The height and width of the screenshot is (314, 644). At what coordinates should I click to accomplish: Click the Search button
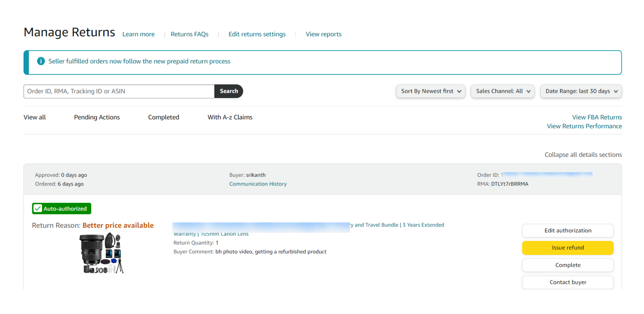(x=229, y=91)
